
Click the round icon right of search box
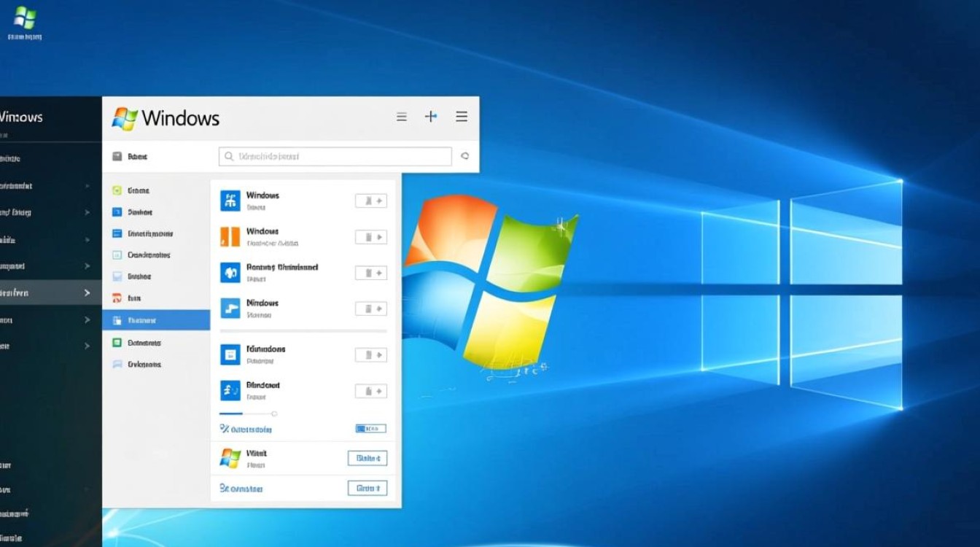point(465,156)
